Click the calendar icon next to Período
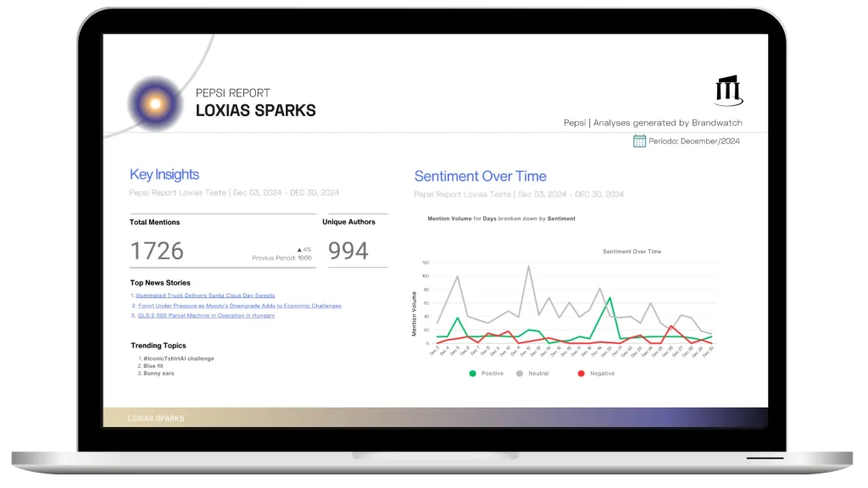Viewport: 868px width, 488px height. tap(640, 141)
